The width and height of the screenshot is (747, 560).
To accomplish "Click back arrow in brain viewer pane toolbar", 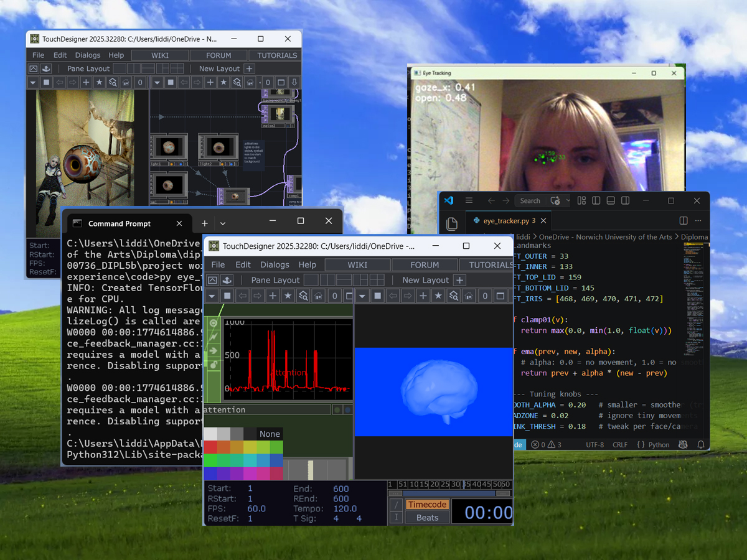I will 393,296.
